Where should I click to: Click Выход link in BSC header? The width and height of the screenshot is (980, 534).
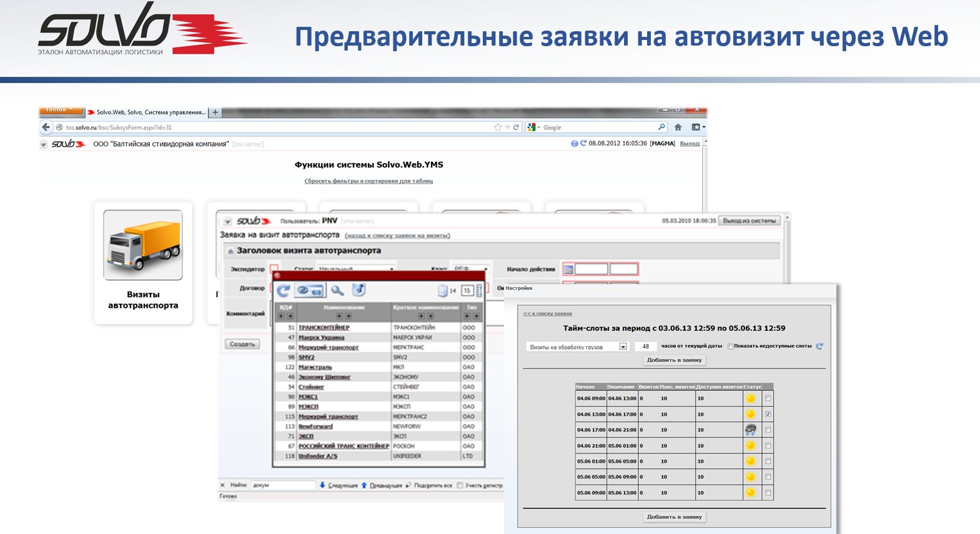[x=690, y=144]
